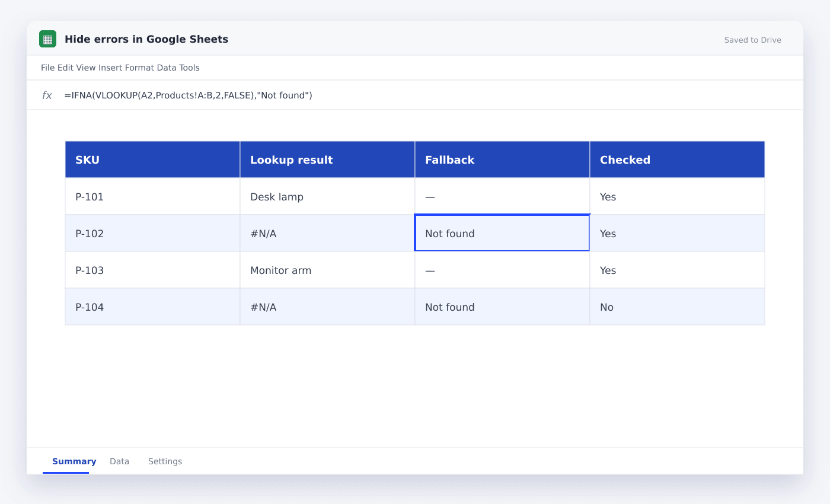Open the View menu
This screenshot has height=504, width=830.
pyautogui.click(x=85, y=68)
